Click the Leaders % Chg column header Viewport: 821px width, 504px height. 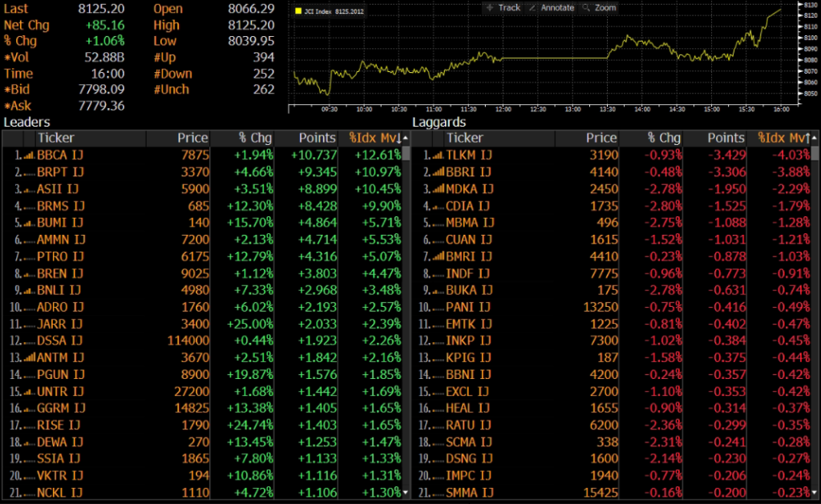coord(256,138)
